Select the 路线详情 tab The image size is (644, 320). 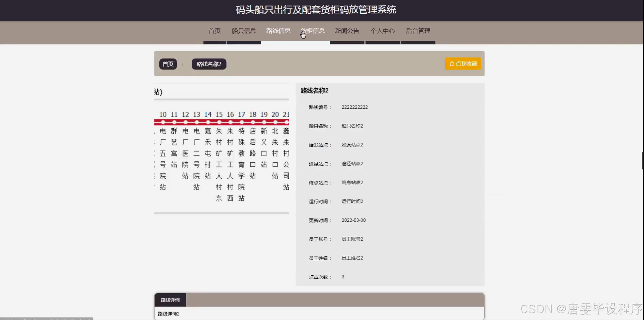click(170, 300)
